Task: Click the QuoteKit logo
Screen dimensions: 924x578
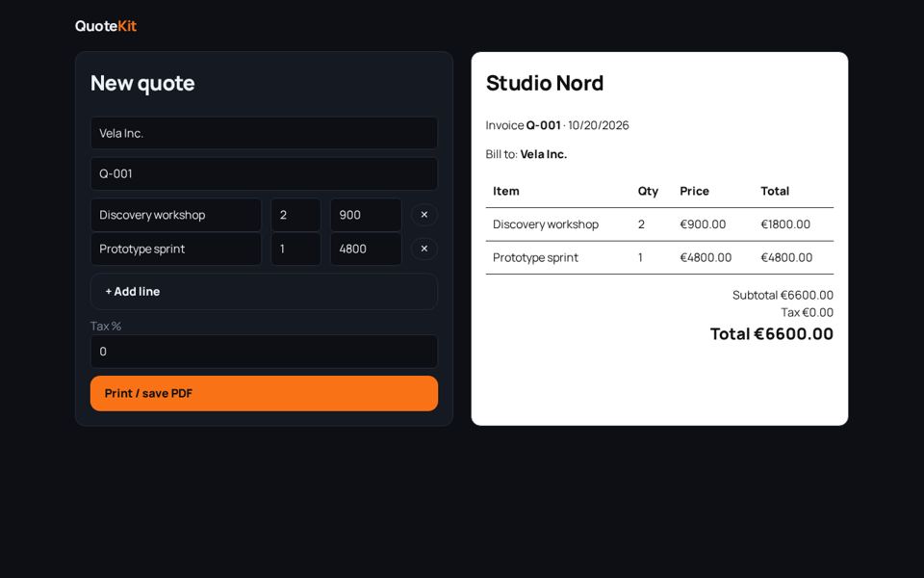Action: click(x=106, y=26)
